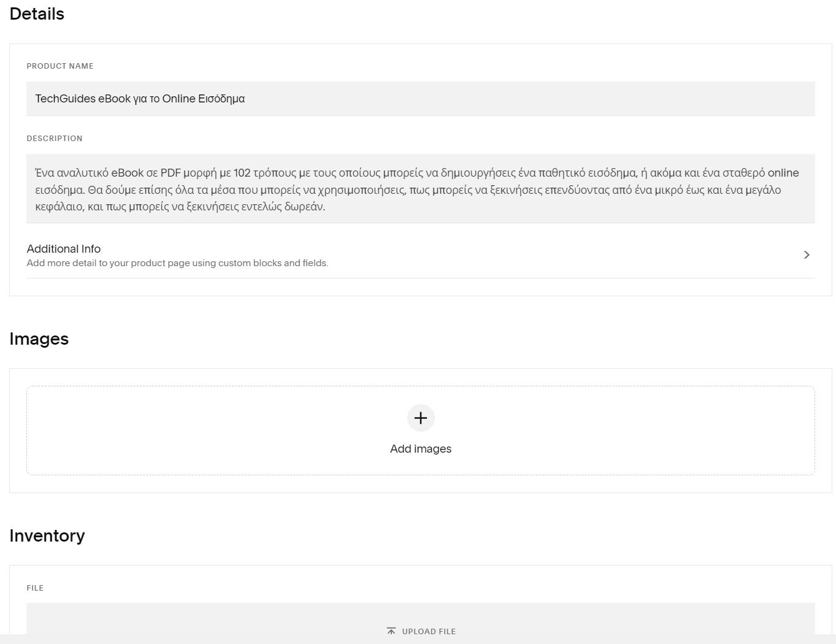
Task: Click the Images section heading
Action: pos(39,339)
